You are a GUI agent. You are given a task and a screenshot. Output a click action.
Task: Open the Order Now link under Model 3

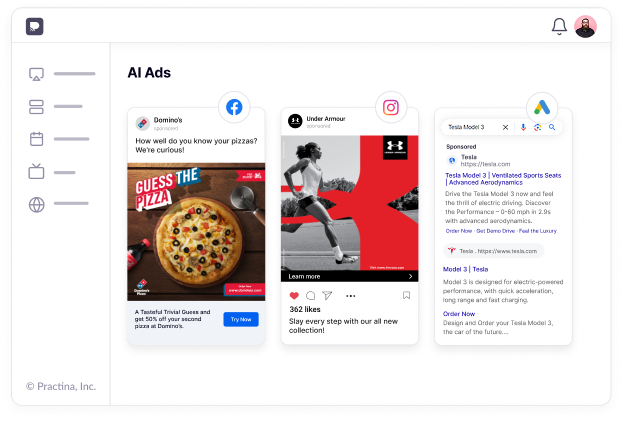(x=459, y=314)
